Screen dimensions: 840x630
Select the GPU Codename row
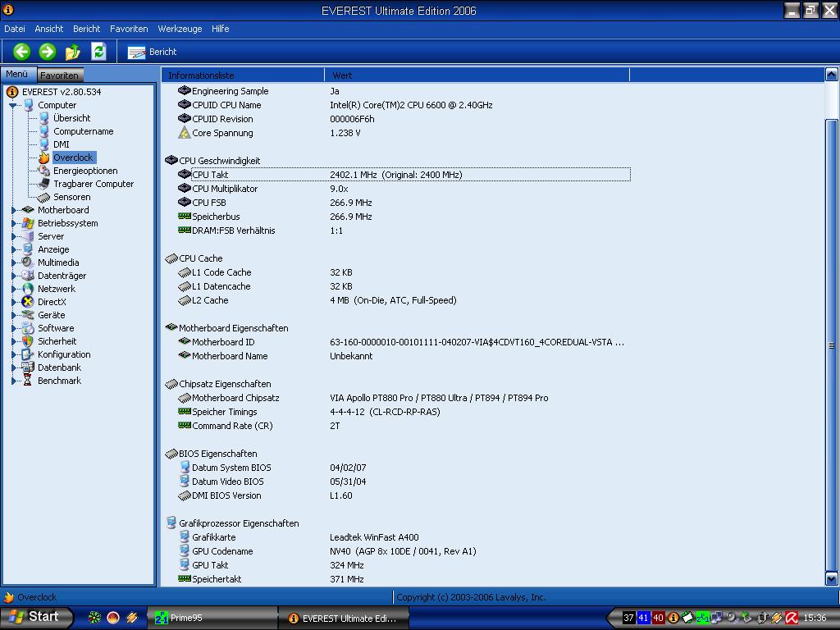coord(404,550)
